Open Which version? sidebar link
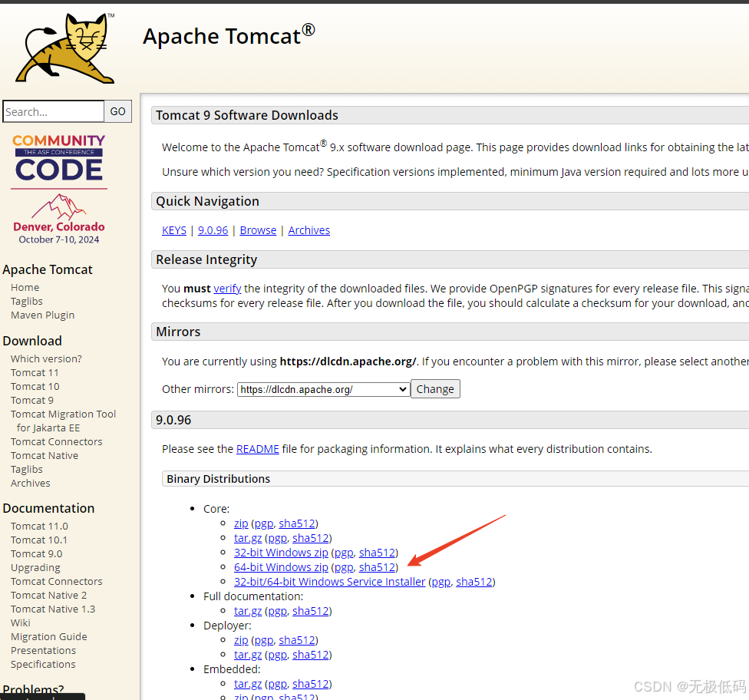The width and height of the screenshot is (749, 700). point(46,359)
